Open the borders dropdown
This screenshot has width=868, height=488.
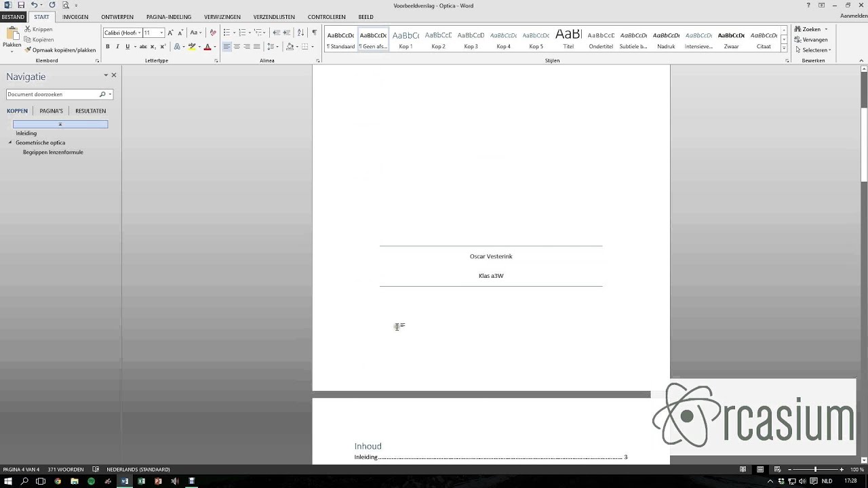click(312, 47)
